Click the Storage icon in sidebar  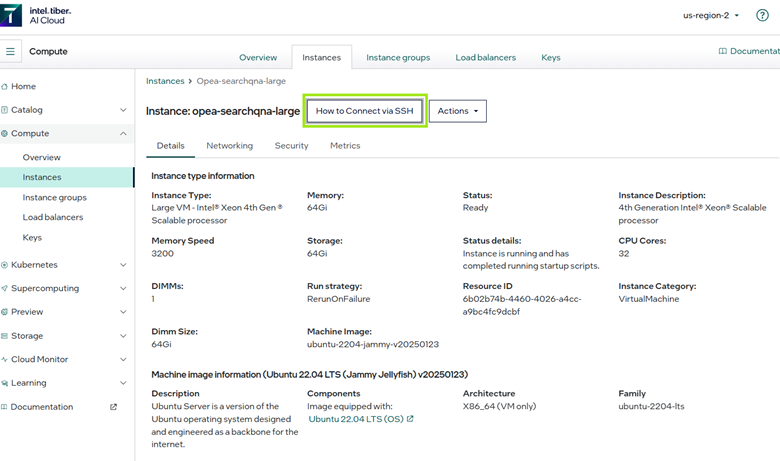tap(5, 336)
